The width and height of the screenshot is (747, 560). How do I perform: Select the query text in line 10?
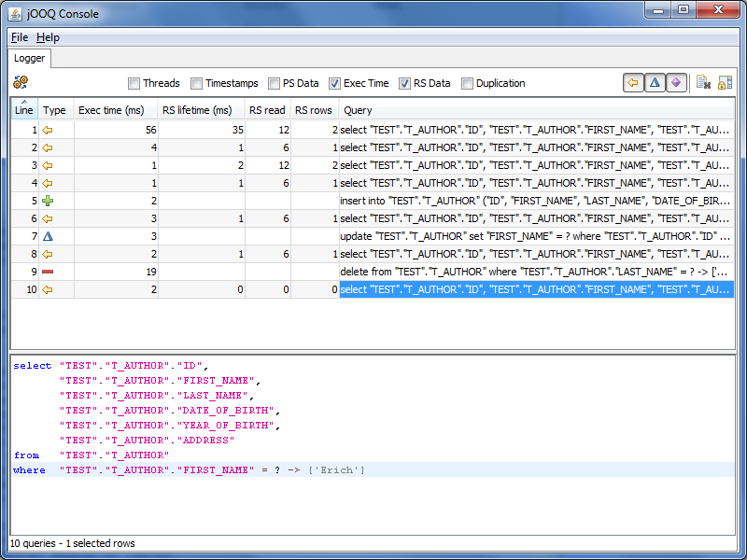pyautogui.click(x=536, y=289)
